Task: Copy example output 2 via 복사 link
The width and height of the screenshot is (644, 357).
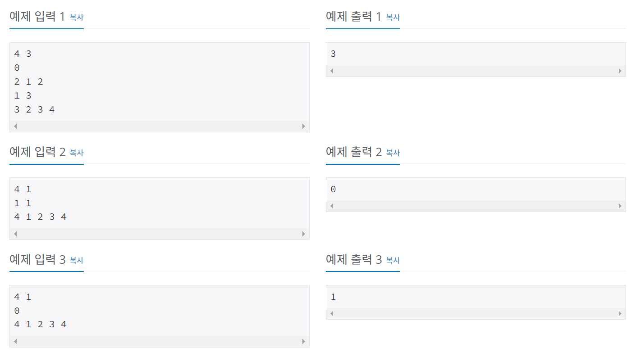Action: tap(393, 153)
